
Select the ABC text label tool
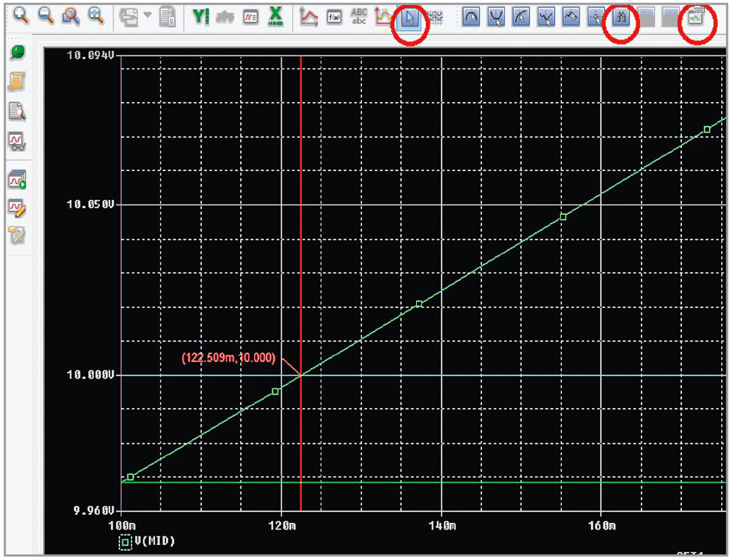click(x=359, y=17)
